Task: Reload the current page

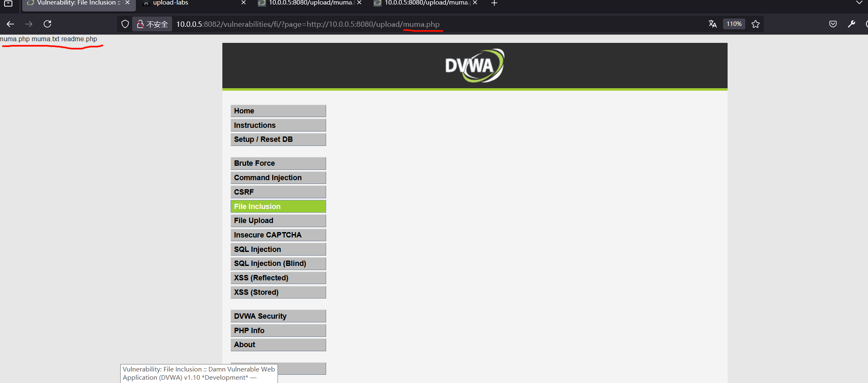Action: (x=47, y=24)
